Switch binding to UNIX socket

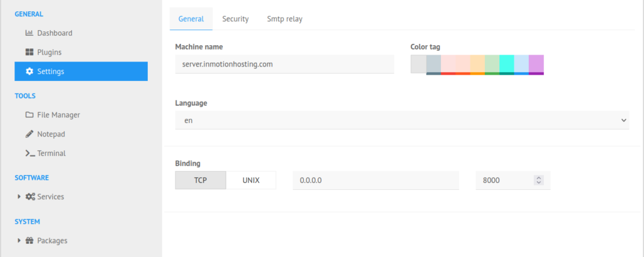pos(251,180)
